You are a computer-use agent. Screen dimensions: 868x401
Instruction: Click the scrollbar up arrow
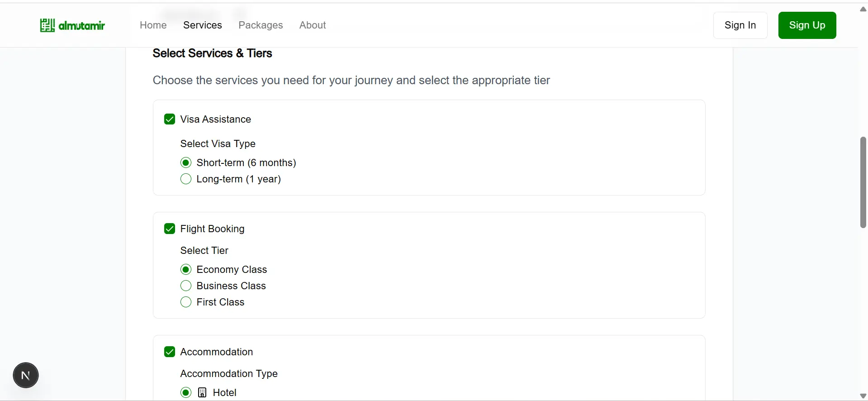pyautogui.click(x=863, y=9)
